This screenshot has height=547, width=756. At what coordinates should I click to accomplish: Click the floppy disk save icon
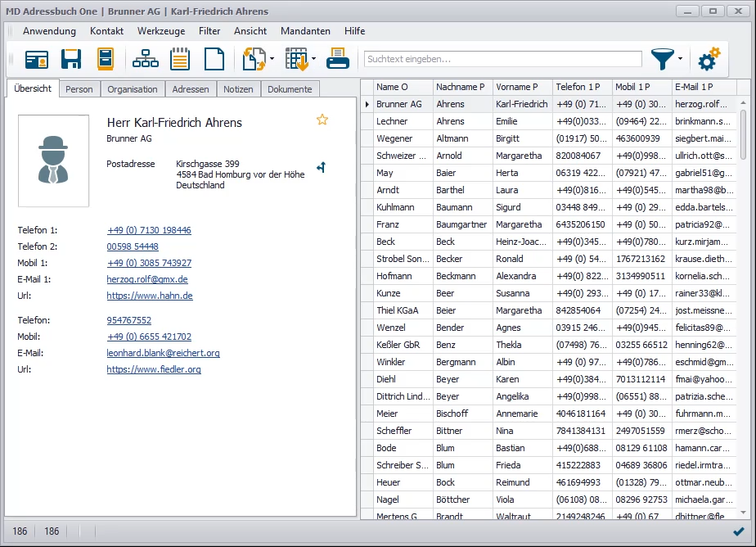click(71, 59)
